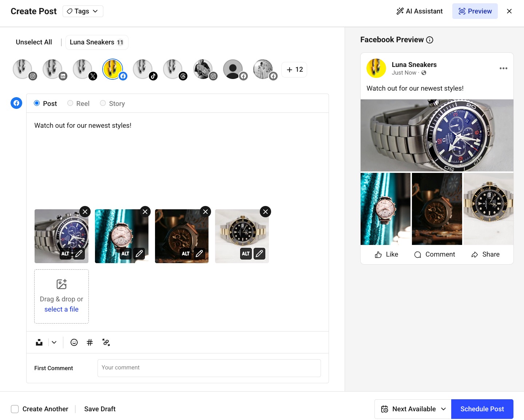
Task: Enable the Create Another checkbox
Action: (x=15, y=409)
